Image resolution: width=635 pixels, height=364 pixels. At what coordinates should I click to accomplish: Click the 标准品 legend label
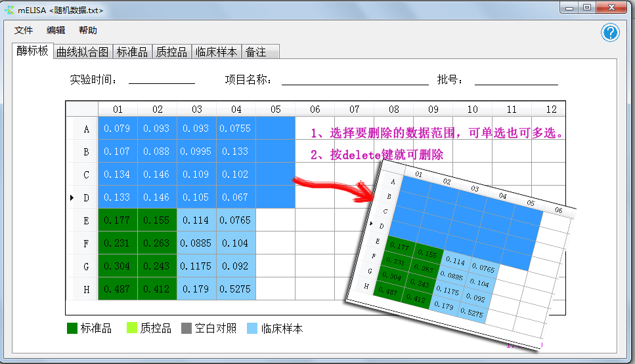(x=96, y=328)
